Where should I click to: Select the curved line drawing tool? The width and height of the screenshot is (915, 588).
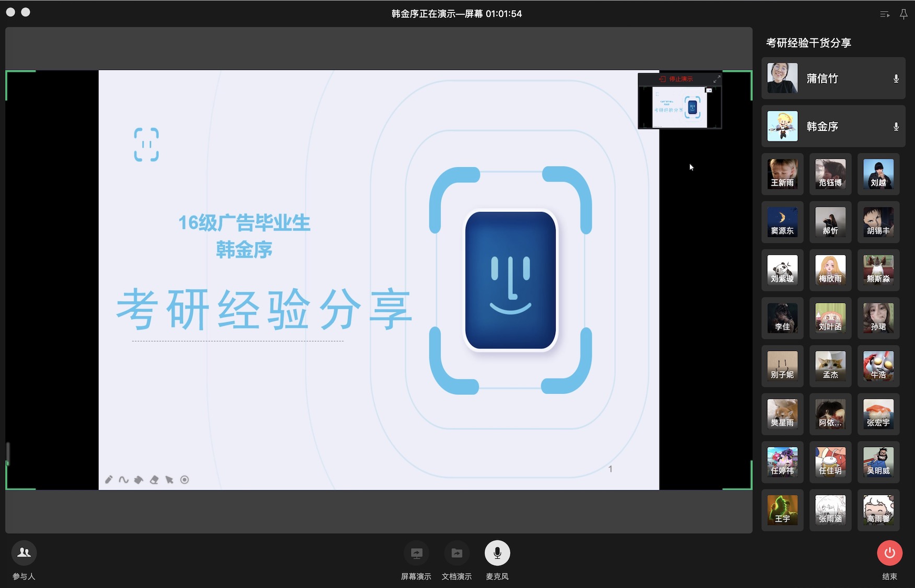124,480
